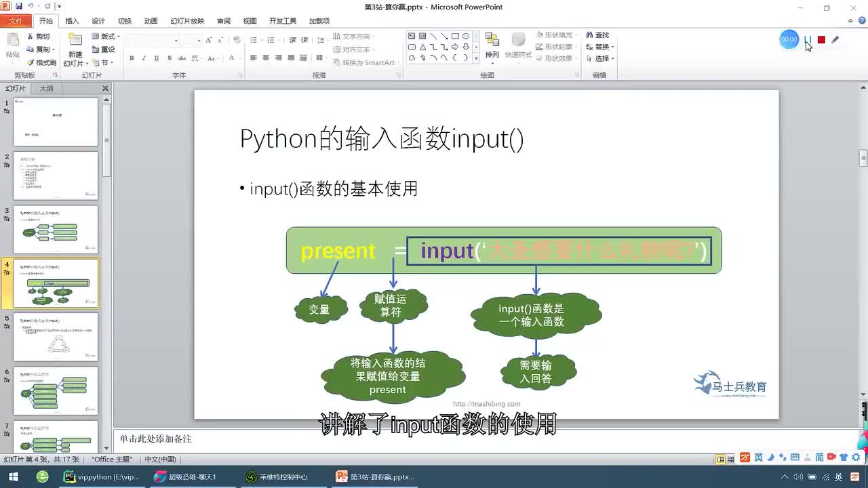Click the Undo icon in quick access toolbar
This screenshot has height=488, width=868.
(31, 7)
